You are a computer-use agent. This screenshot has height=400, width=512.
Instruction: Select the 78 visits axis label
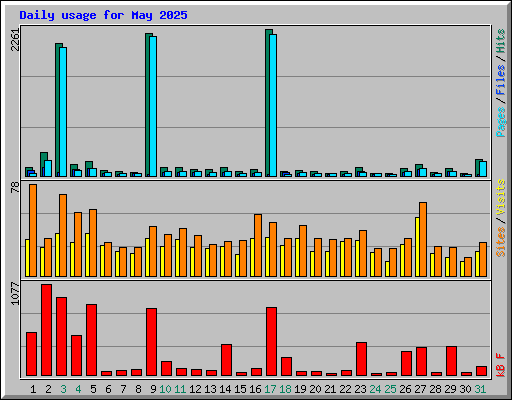[x=15, y=188]
